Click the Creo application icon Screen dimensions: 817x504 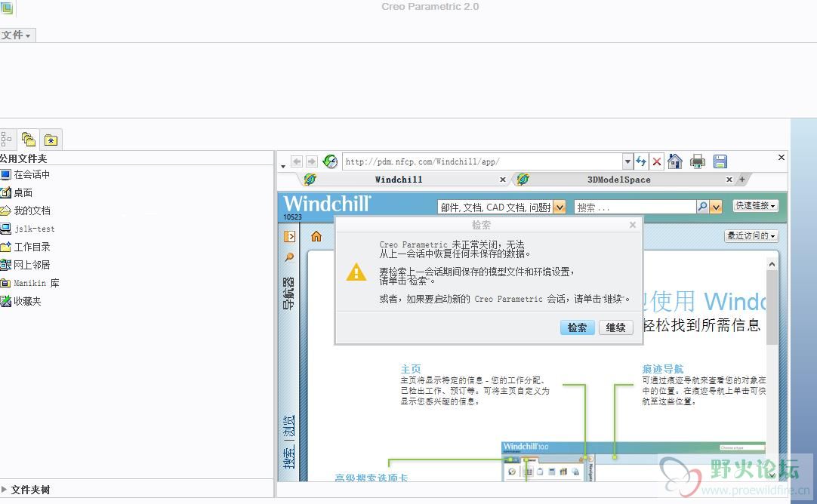pyautogui.click(x=6, y=8)
